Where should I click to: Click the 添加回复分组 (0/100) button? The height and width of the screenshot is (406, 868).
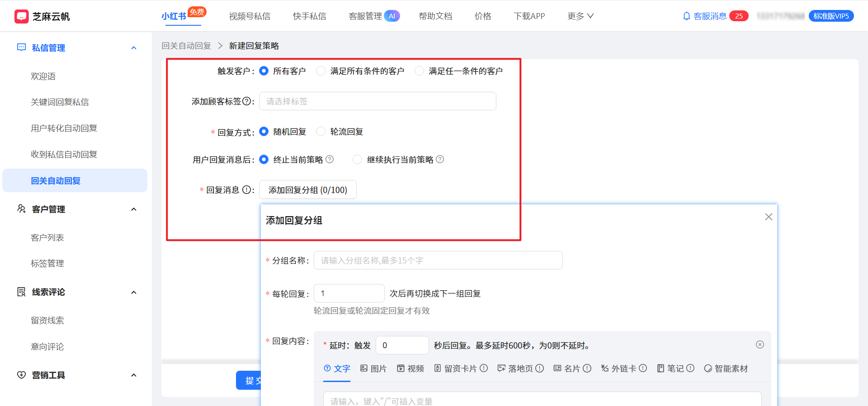point(308,190)
